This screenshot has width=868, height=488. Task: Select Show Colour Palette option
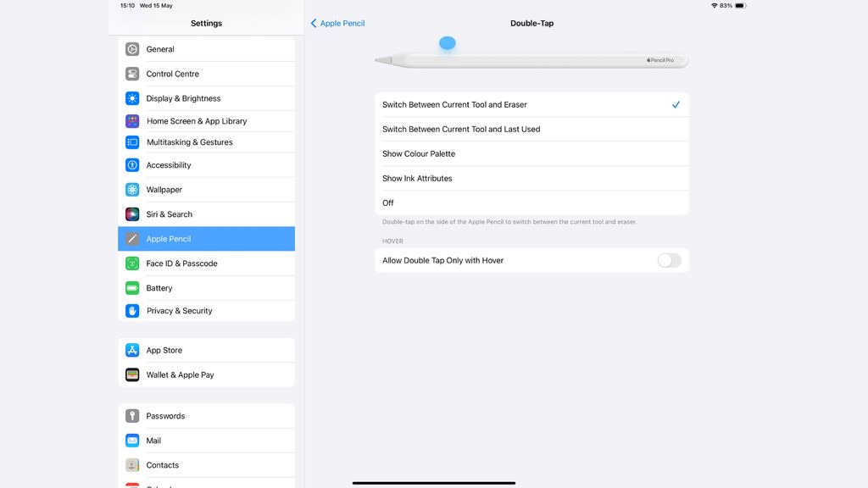pyautogui.click(x=531, y=153)
